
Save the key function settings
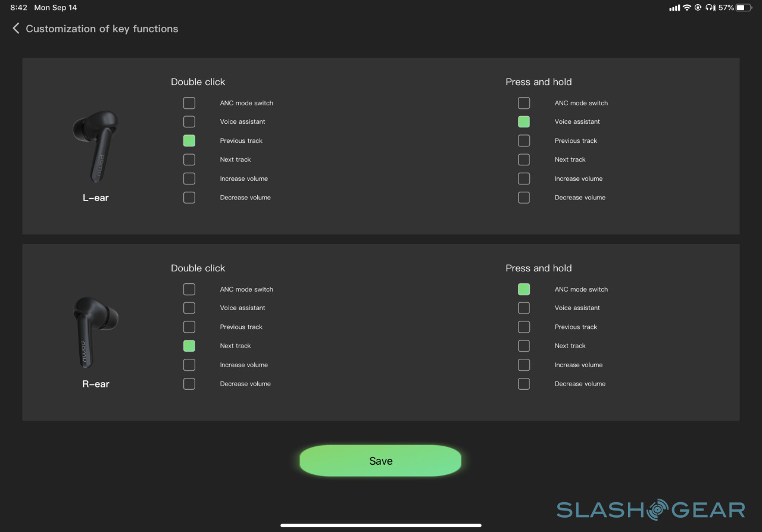coord(380,461)
